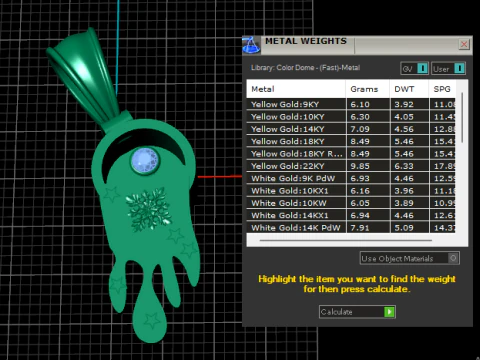The width and height of the screenshot is (480, 360).
Task: Click the 3.92 DWT value
Action: click(x=404, y=104)
